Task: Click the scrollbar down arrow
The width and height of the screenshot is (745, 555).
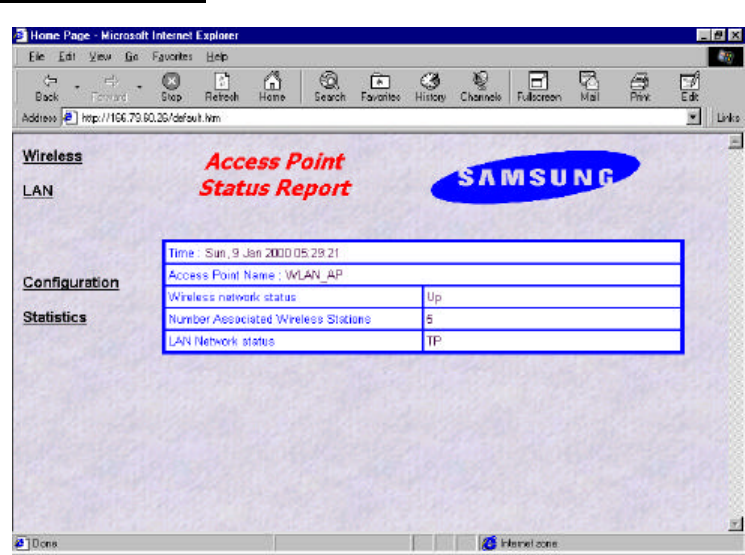Action: coord(735,524)
